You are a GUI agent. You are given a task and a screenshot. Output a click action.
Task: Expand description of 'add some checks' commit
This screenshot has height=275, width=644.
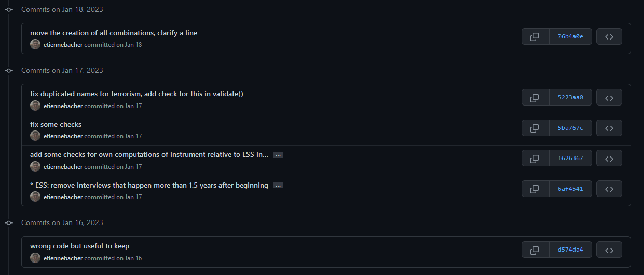click(278, 155)
